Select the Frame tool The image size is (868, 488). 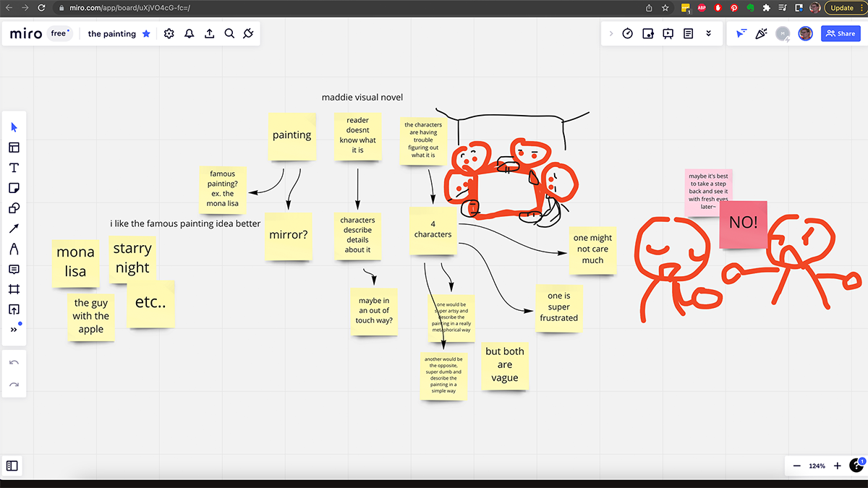click(14, 289)
